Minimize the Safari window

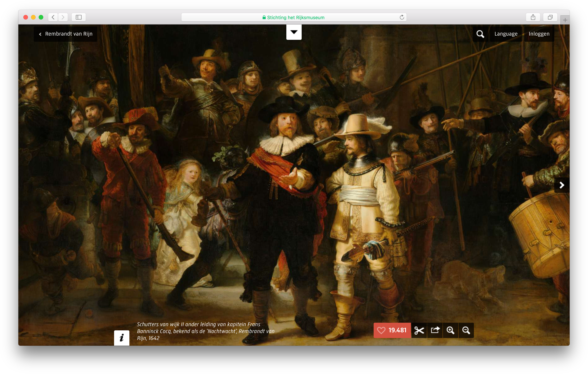(x=33, y=17)
